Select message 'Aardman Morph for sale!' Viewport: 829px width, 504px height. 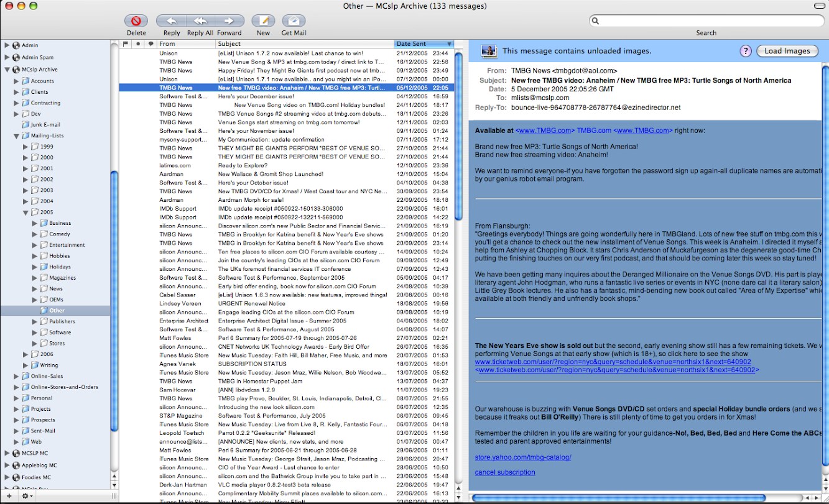point(287,200)
